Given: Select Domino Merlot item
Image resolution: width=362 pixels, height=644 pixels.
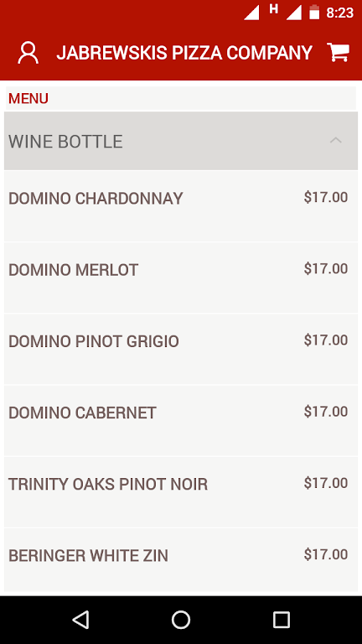Looking at the screenshot, I should (x=181, y=278).
